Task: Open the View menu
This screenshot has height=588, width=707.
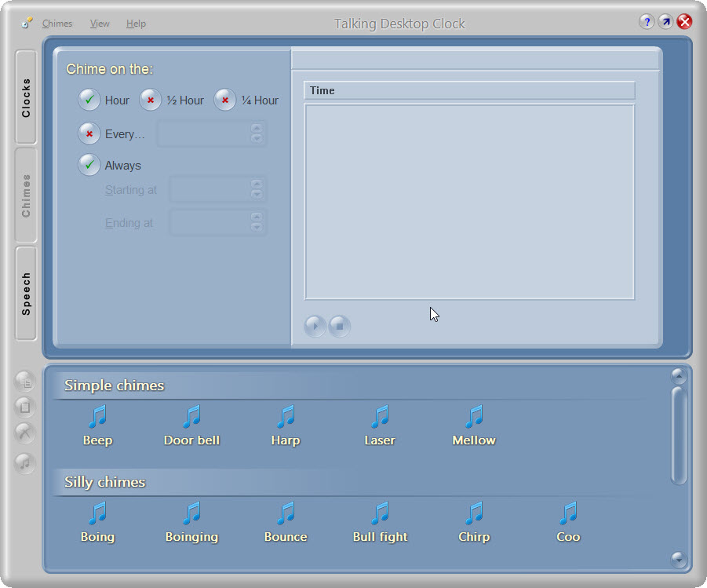Action: click(x=100, y=24)
